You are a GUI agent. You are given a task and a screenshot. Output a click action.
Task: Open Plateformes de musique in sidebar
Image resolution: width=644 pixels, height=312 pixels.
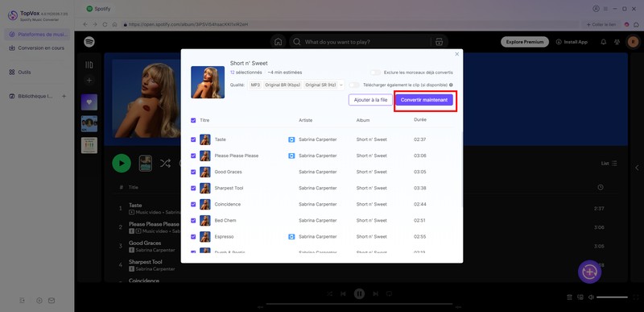point(37,35)
